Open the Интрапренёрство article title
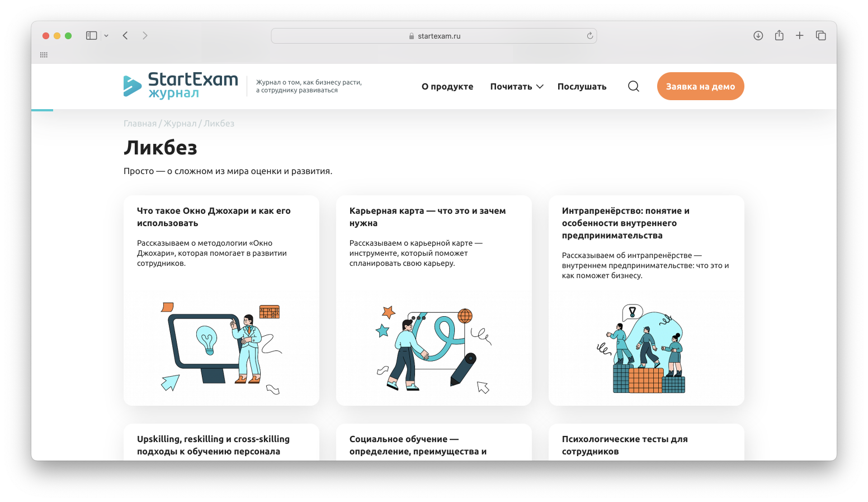Screen dimensions: 868x502 click(626, 223)
